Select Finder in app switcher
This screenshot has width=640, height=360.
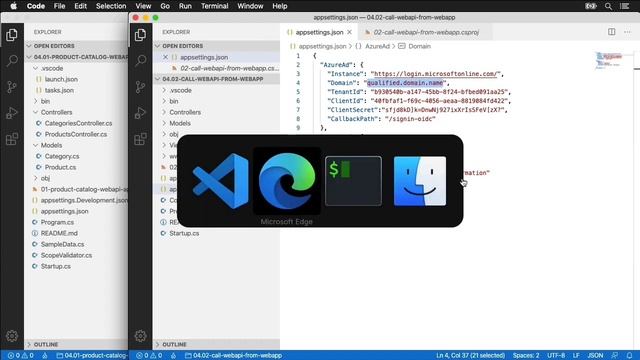click(420, 181)
